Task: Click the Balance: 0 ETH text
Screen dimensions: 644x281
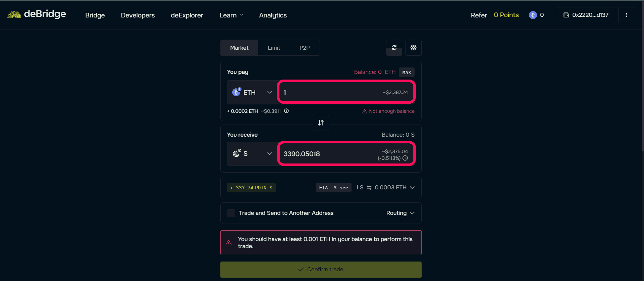Action: pyautogui.click(x=375, y=72)
